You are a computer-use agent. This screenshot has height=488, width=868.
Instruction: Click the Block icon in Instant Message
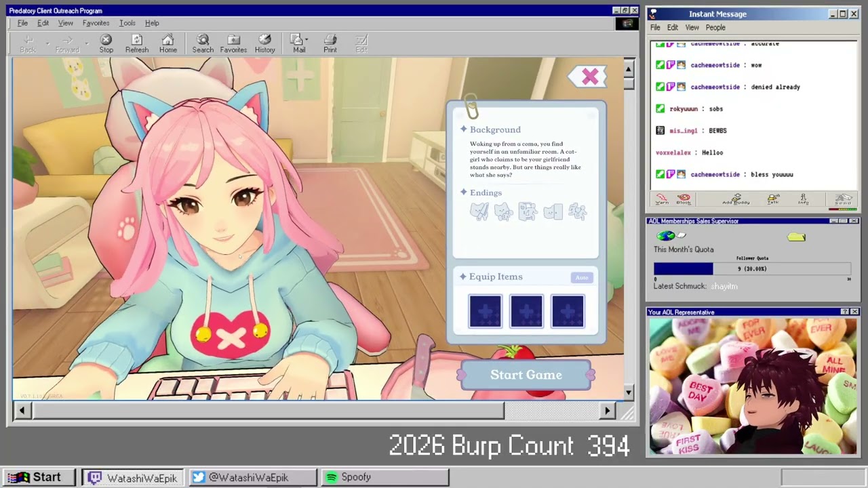[683, 199]
